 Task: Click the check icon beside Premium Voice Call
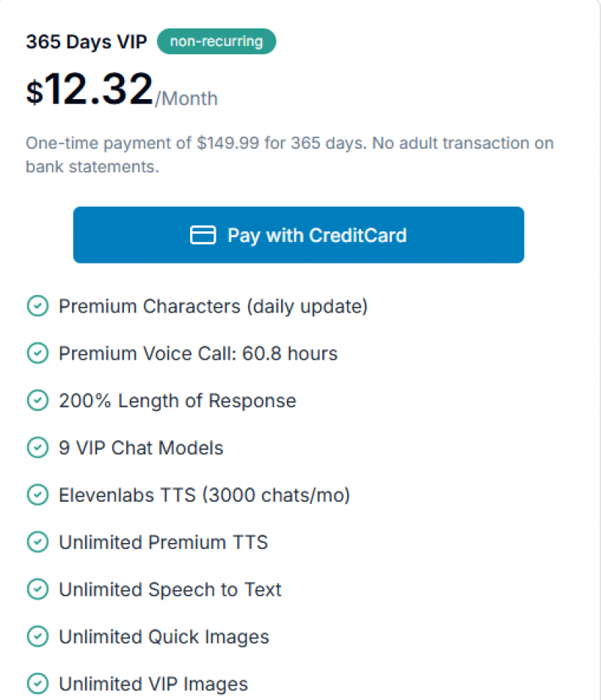pos(37,354)
